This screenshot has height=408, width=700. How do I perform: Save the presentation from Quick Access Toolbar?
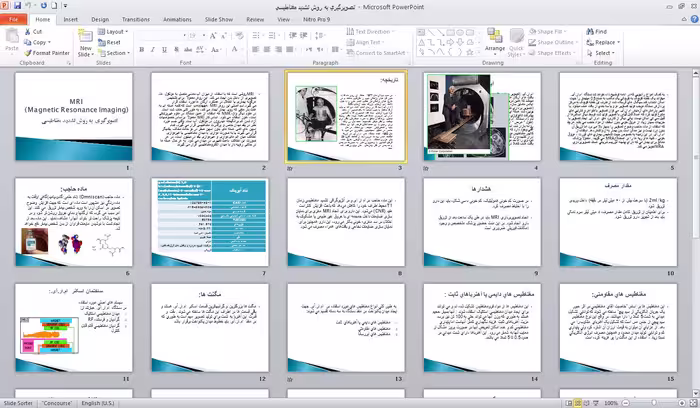pyautogui.click(x=17, y=6)
